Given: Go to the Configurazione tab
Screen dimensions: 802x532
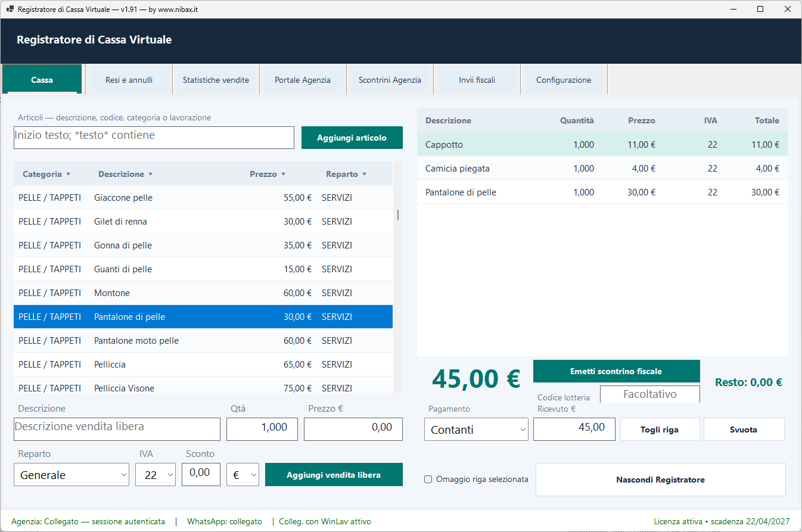Looking at the screenshot, I should point(564,80).
